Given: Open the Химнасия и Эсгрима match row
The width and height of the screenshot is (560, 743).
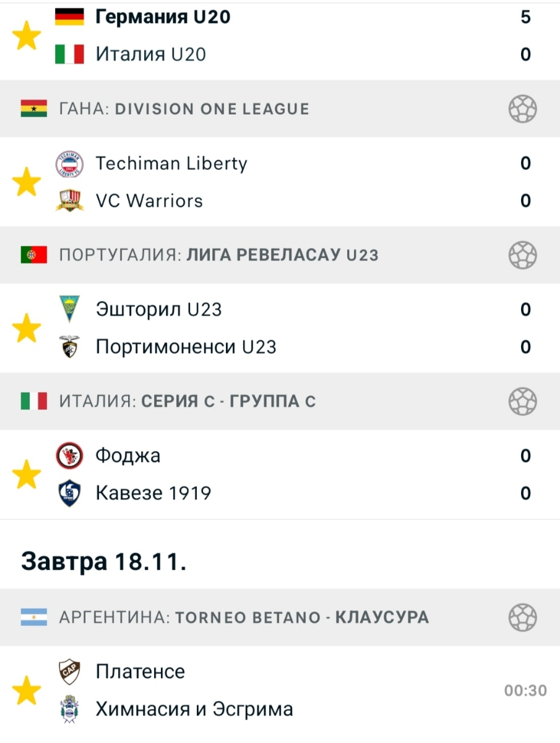Looking at the screenshot, I should tap(194, 709).
